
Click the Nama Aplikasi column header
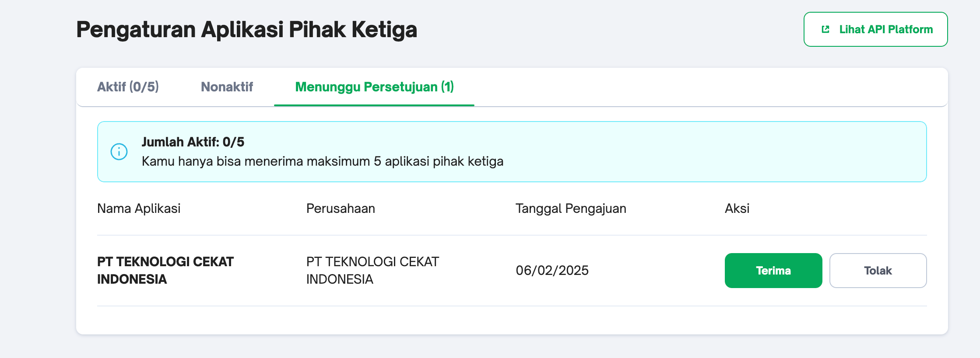tap(139, 209)
